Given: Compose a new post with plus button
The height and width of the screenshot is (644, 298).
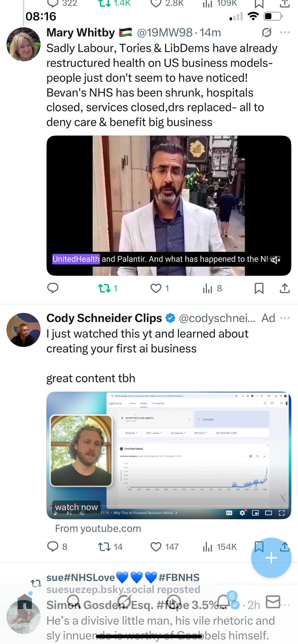Looking at the screenshot, I should pyautogui.click(x=271, y=558).
